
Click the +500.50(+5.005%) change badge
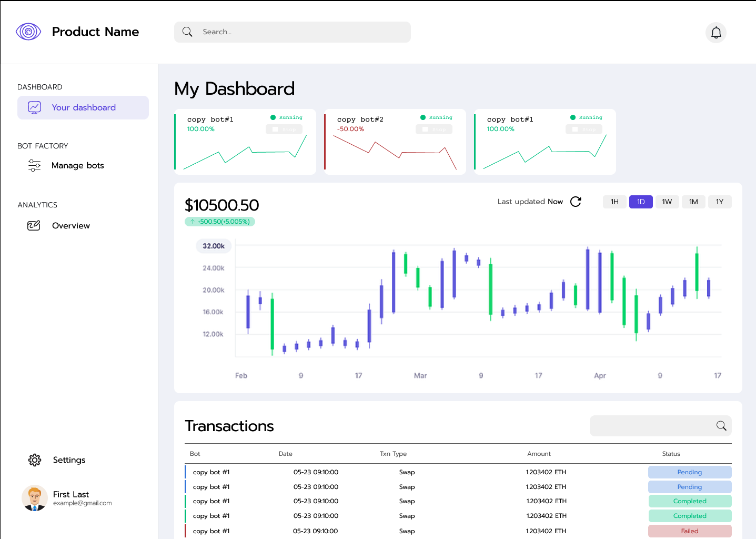pyautogui.click(x=220, y=222)
